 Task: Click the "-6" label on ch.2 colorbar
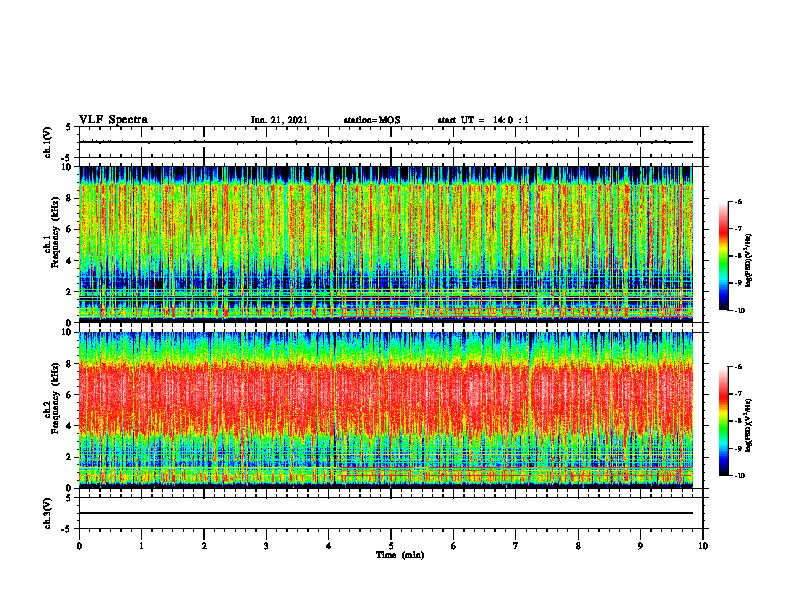click(739, 367)
